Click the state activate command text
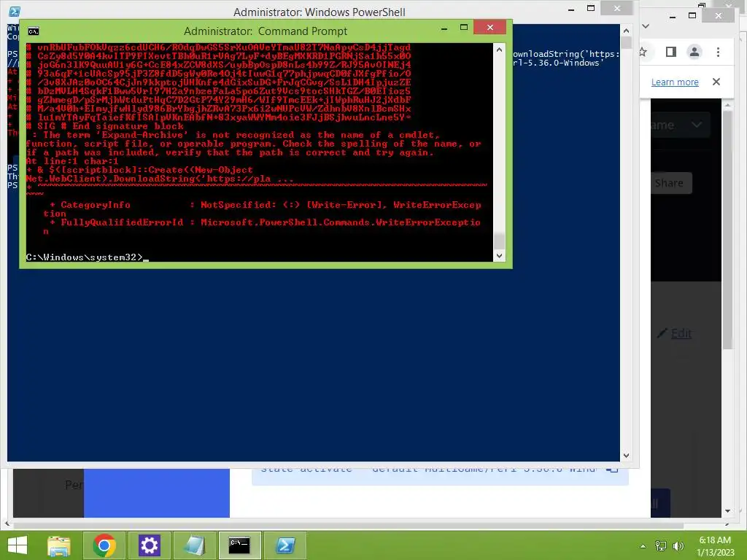Screen dimensions: 747x560 pos(427,469)
